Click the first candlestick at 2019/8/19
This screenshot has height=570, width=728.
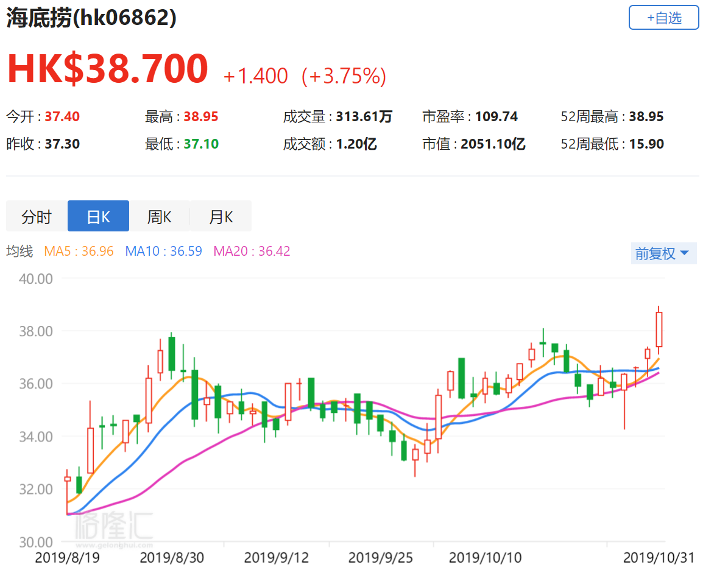click(x=67, y=479)
